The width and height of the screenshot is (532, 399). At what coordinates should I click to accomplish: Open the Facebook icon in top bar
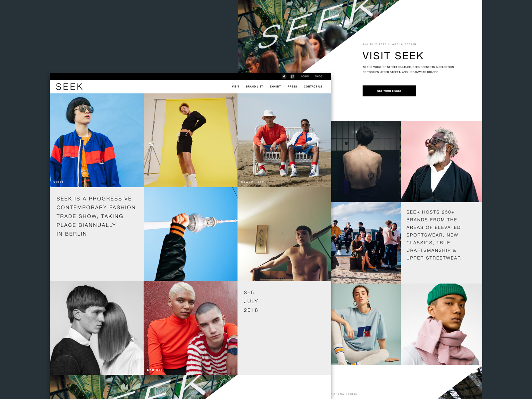[x=284, y=76]
